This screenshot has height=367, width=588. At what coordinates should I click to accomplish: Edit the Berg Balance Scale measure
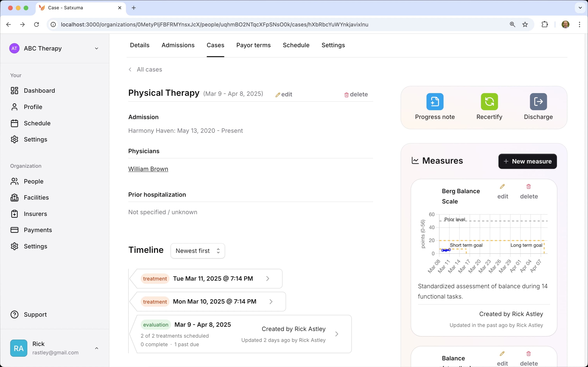tap(502, 191)
